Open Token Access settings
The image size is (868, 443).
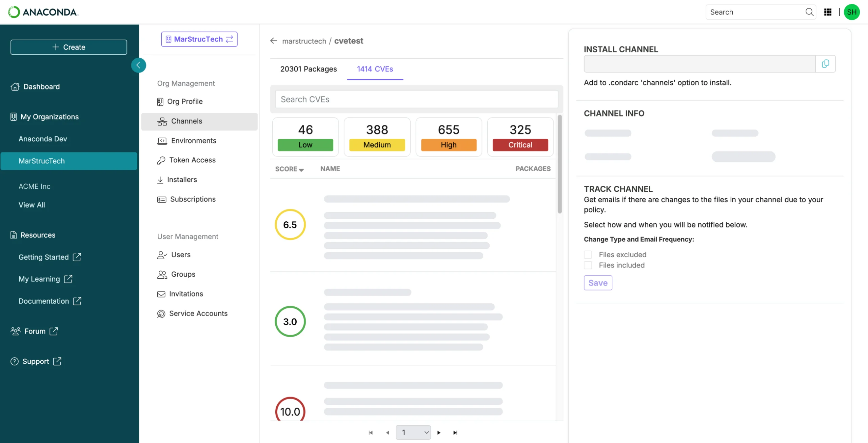pyautogui.click(x=192, y=160)
